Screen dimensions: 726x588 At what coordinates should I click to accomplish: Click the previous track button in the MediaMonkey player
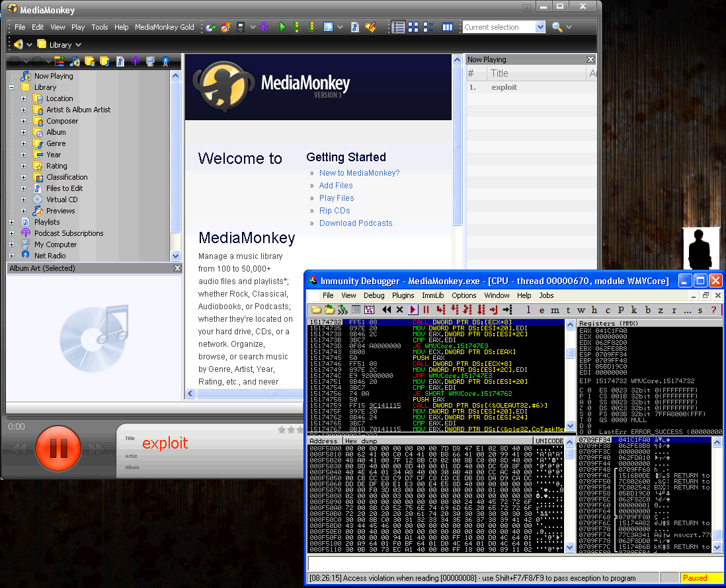tap(19, 449)
